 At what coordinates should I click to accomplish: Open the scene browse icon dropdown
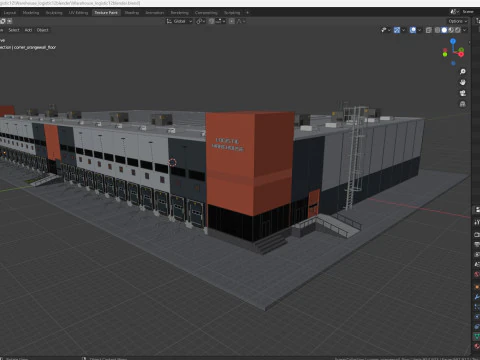(454, 12)
